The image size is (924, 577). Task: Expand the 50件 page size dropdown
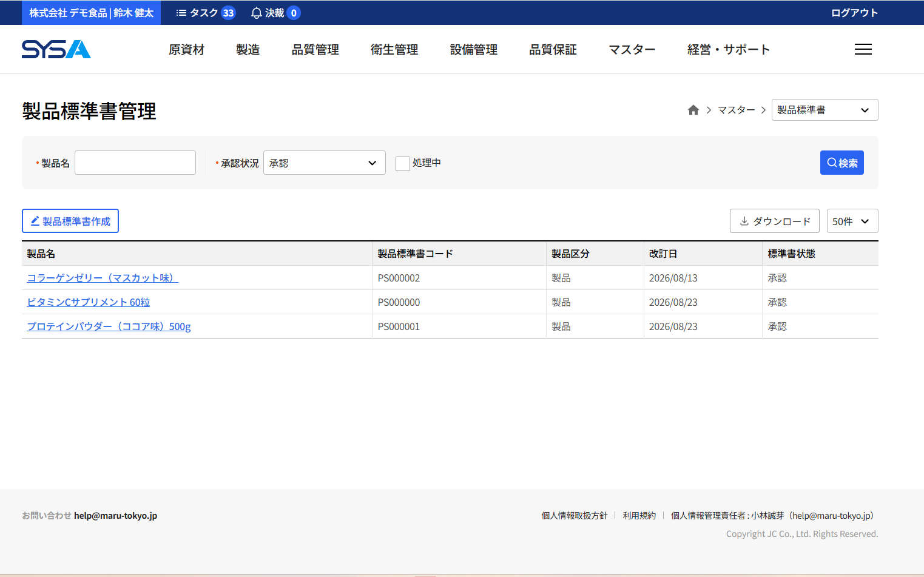pyautogui.click(x=852, y=221)
